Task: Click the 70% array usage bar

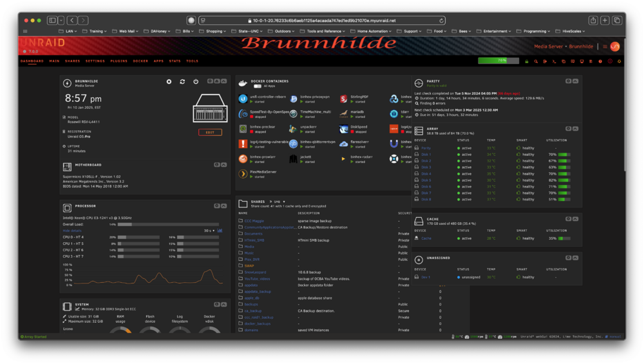Action: pos(498,61)
